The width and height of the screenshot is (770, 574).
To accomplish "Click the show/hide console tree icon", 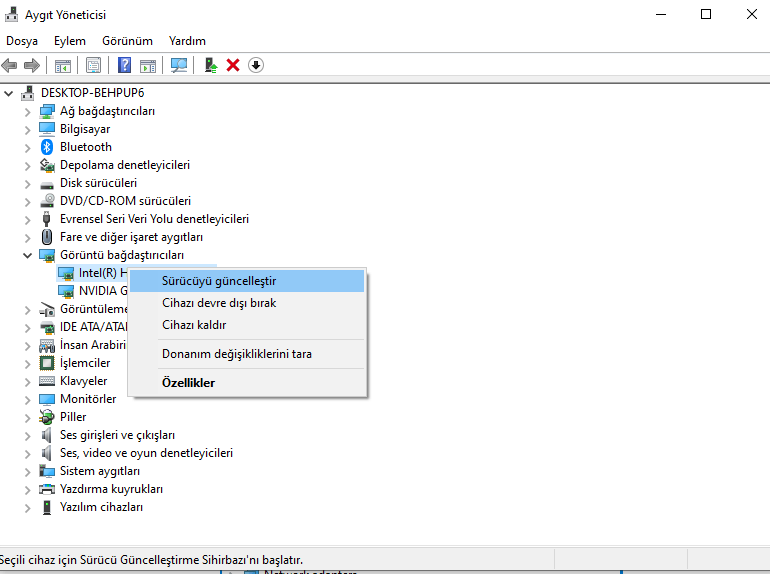I will (x=63, y=65).
